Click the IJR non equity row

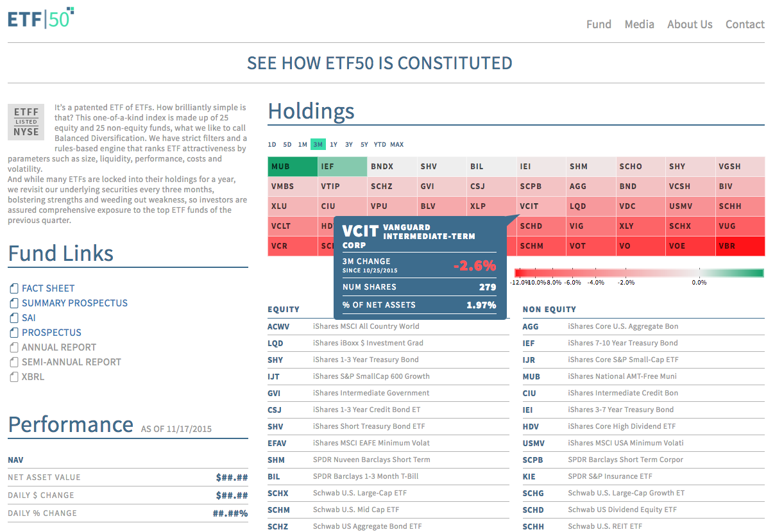tap(643, 360)
